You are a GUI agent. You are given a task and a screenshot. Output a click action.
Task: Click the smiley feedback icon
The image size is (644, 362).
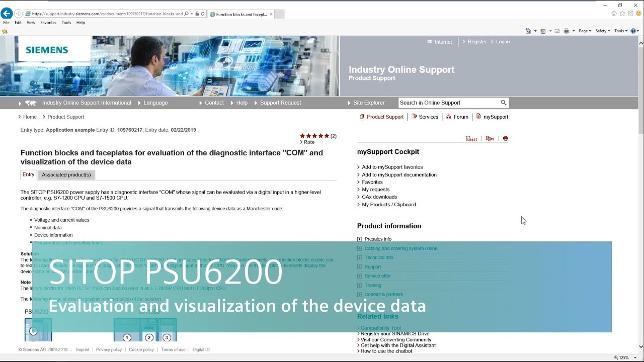pos(638,14)
